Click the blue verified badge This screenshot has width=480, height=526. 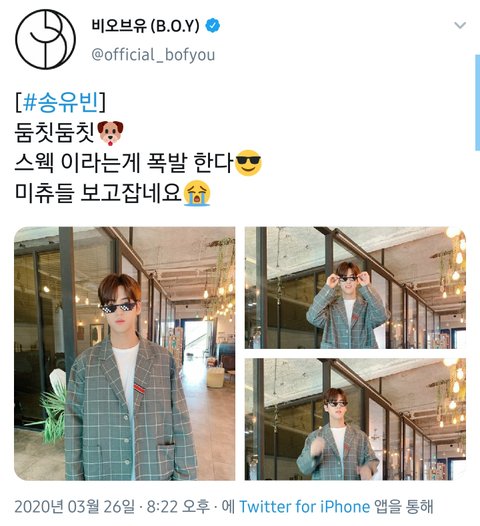point(213,25)
